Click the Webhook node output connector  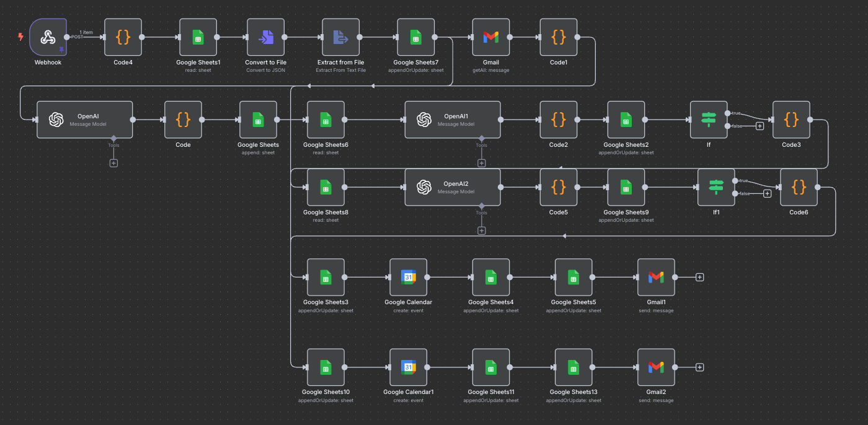[67, 37]
